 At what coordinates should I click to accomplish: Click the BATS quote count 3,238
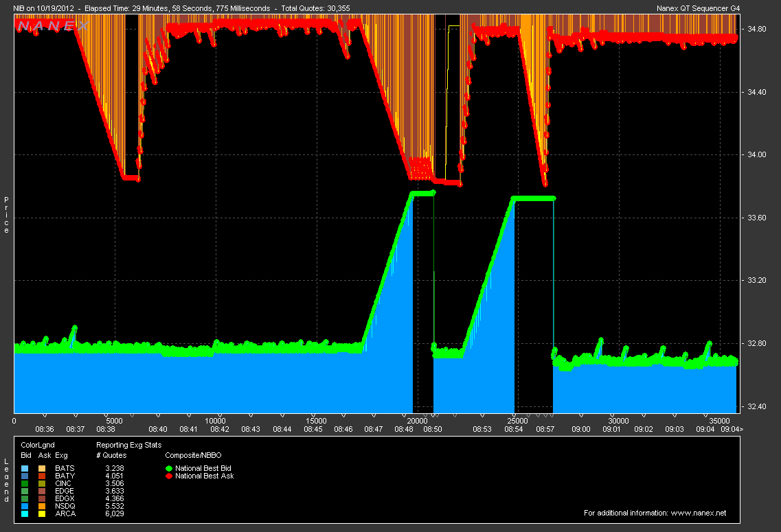click(x=115, y=468)
